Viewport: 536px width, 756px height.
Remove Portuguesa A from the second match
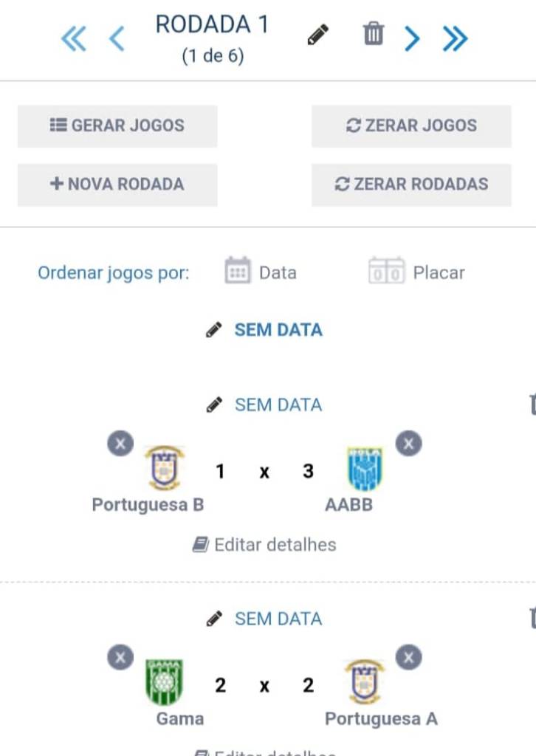(x=408, y=657)
